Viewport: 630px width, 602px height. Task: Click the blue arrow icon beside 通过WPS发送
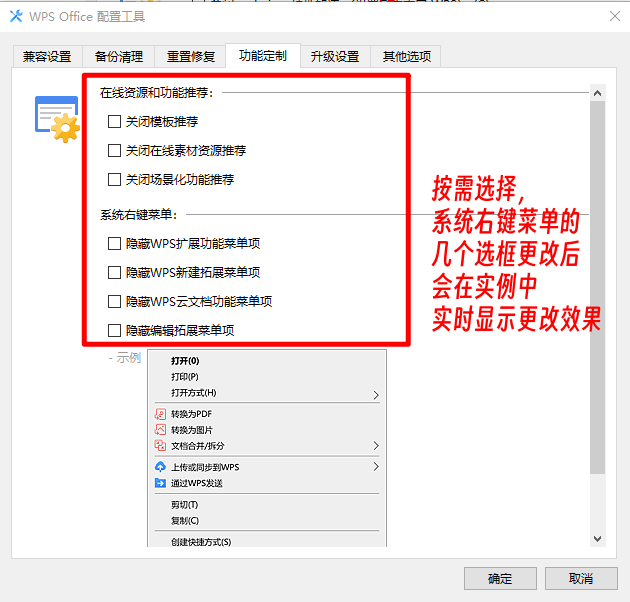point(159,483)
